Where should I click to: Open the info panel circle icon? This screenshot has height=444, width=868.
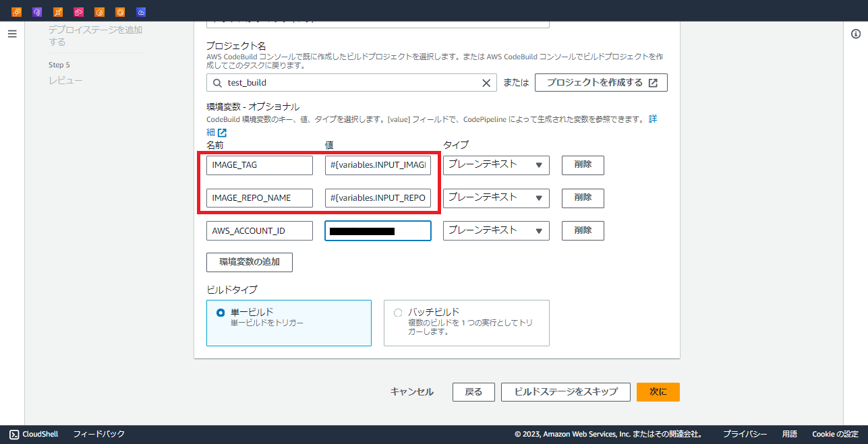pyautogui.click(x=856, y=34)
